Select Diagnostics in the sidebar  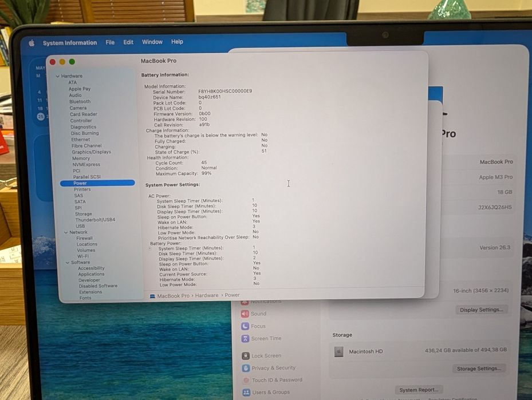coord(84,127)
